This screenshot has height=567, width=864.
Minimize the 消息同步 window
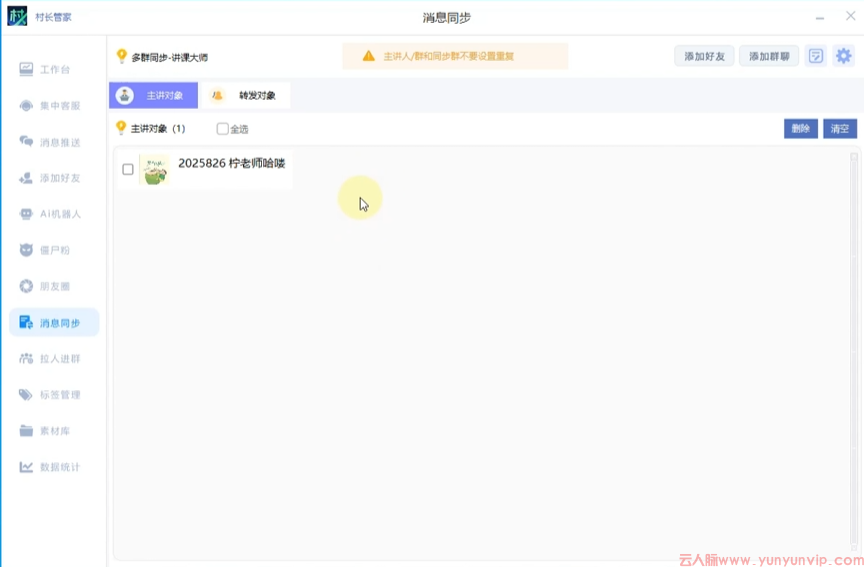tap(820, 18)
